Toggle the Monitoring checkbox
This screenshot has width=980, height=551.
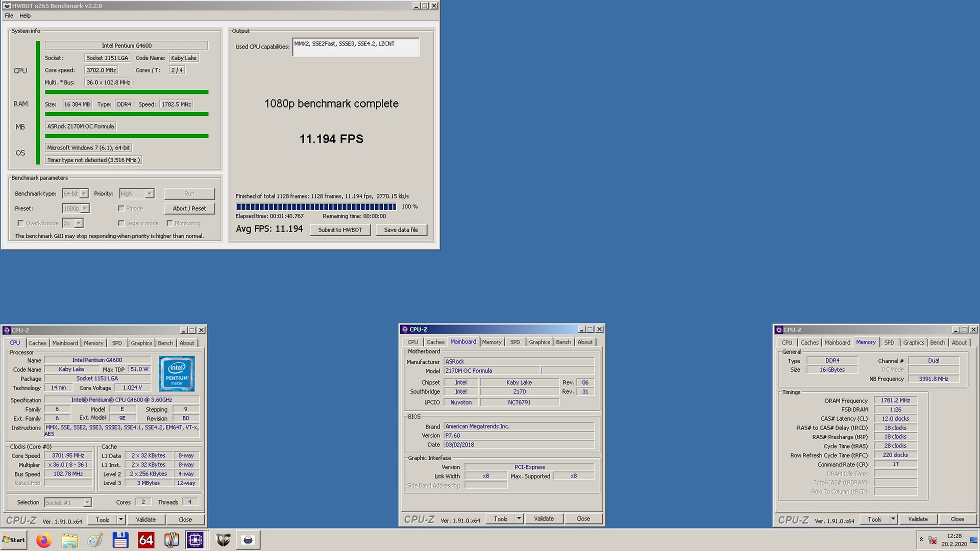pyautogui.click(x=169, y=223)
